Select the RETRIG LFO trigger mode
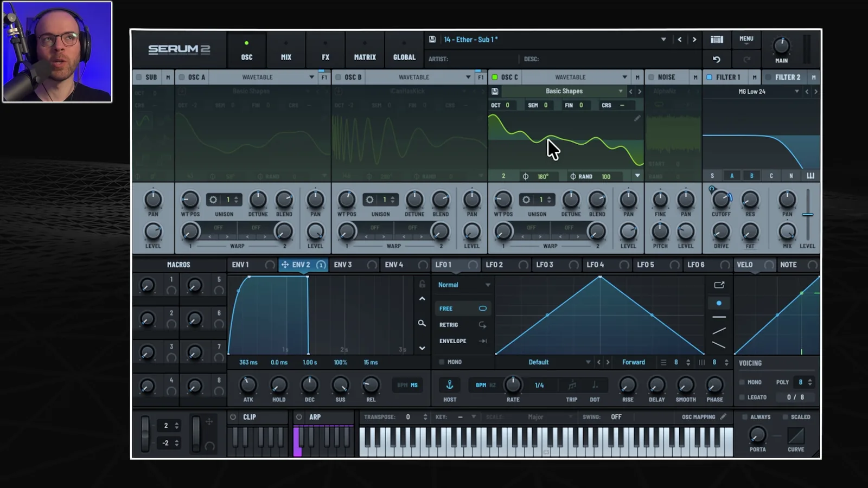 pos(463,325)
